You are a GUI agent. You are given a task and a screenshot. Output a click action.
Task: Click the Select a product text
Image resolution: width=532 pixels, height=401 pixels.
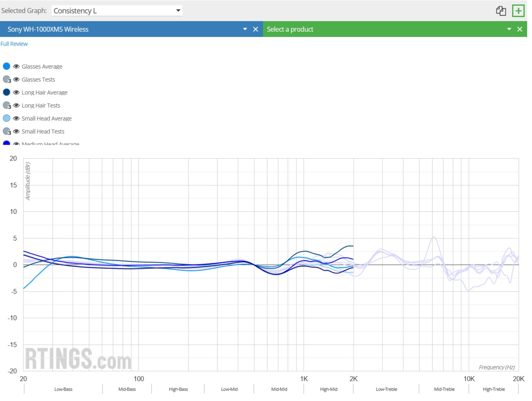290,29
